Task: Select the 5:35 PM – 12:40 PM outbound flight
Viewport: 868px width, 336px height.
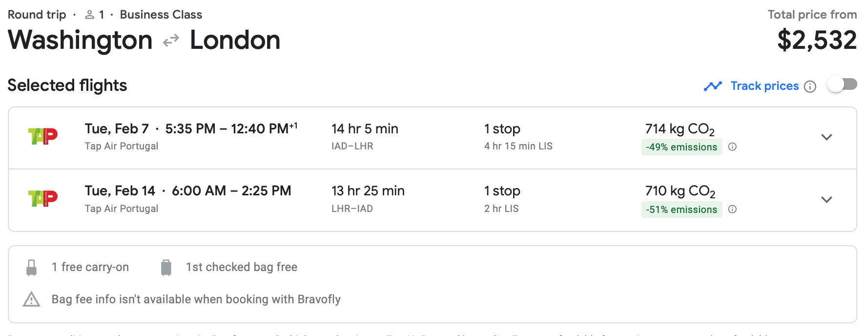Action: [231, 129]
